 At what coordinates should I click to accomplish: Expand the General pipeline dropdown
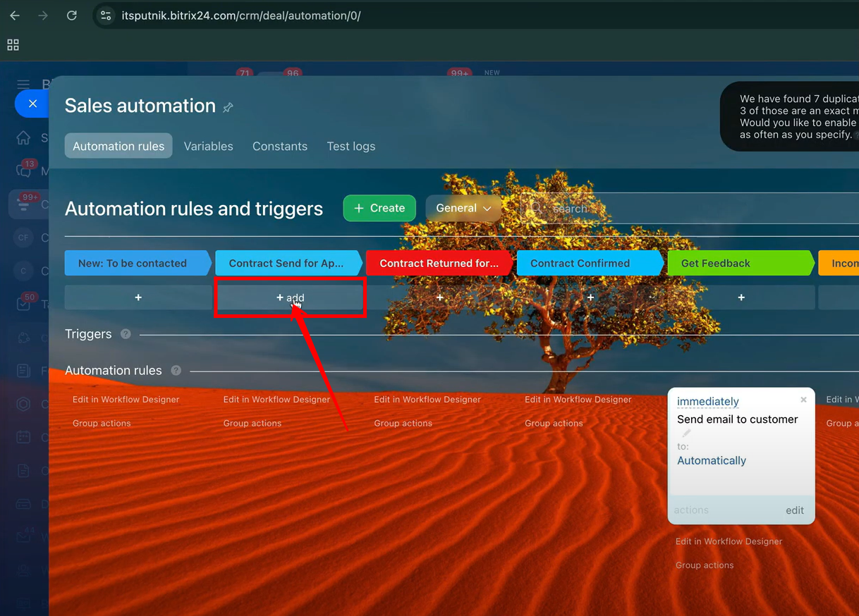click(463, 209)
